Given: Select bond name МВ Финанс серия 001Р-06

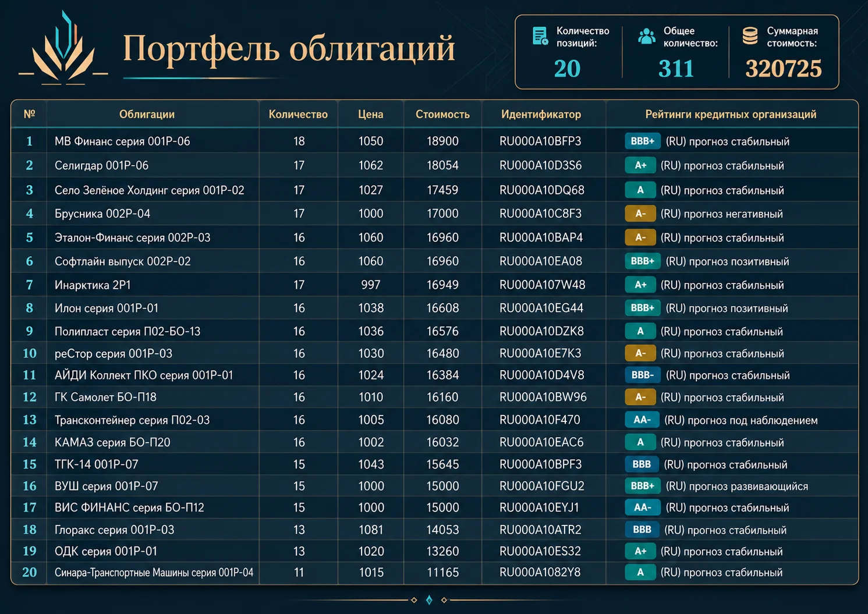Looking at the screenshot, I should click(122, 141).
